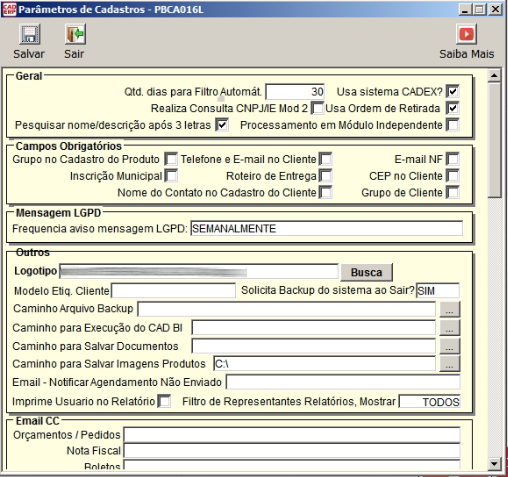508x477 pixels.
Task: Check CEP no Cliente checkbox
Action: point(453,176)
